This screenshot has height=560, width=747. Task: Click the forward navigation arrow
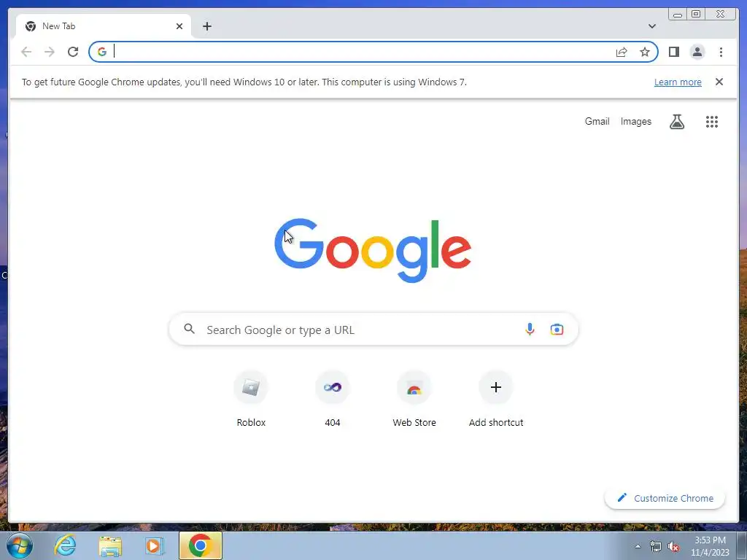click(50, 52)
